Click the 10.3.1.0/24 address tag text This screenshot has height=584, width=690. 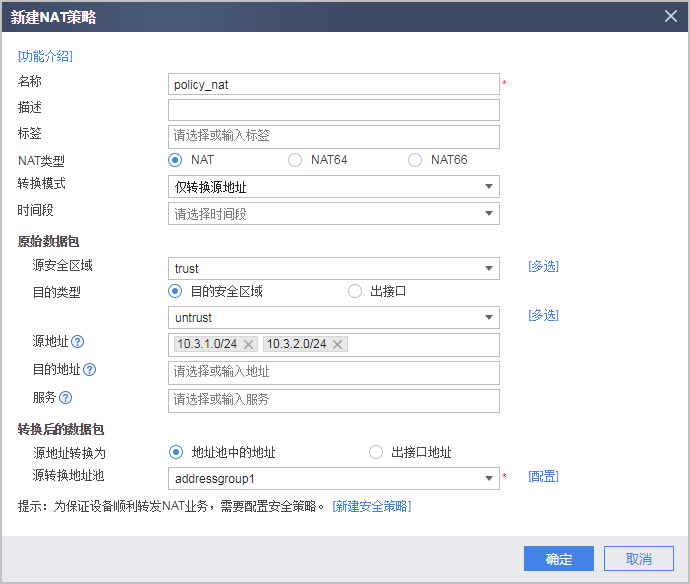click(207, 344)
